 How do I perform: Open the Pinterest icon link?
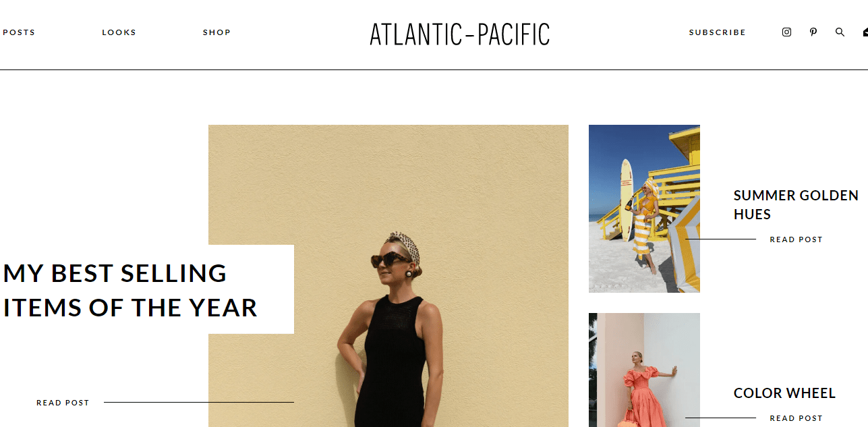(x=813, y=32)
